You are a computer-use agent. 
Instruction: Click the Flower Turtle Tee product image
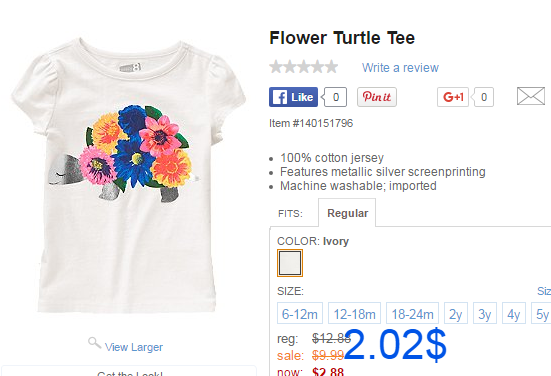click(x=128, y=176)
